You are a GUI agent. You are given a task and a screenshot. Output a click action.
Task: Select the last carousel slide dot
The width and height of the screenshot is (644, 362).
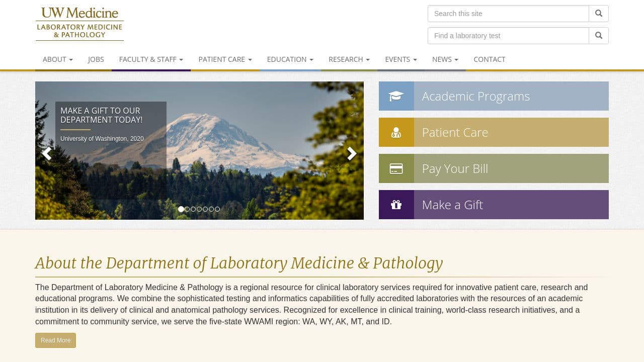217,209
